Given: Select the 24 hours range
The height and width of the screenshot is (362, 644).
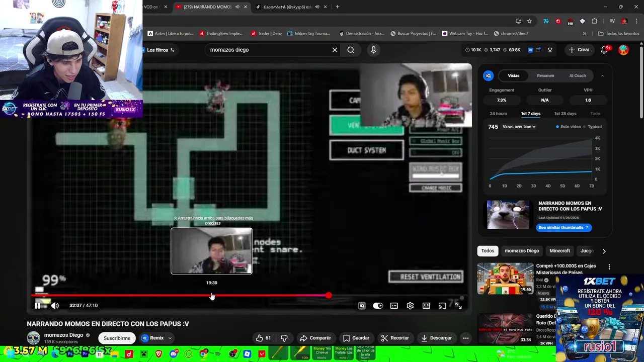Looking at the screenshot, I should (499, 114).
